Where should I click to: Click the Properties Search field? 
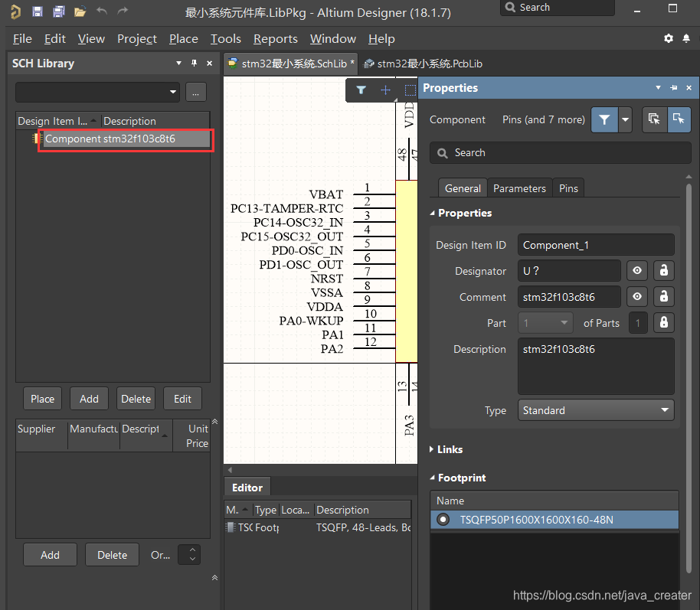[x=561, y=152]
